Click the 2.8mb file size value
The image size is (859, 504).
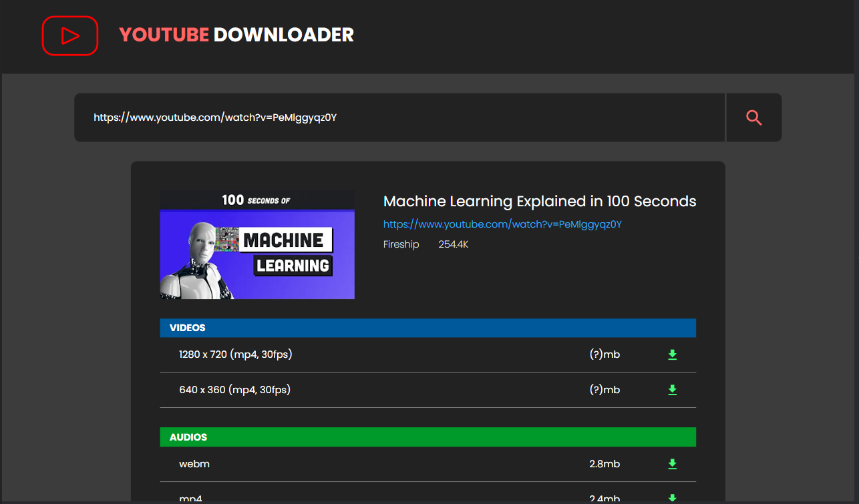coord(604,464)
